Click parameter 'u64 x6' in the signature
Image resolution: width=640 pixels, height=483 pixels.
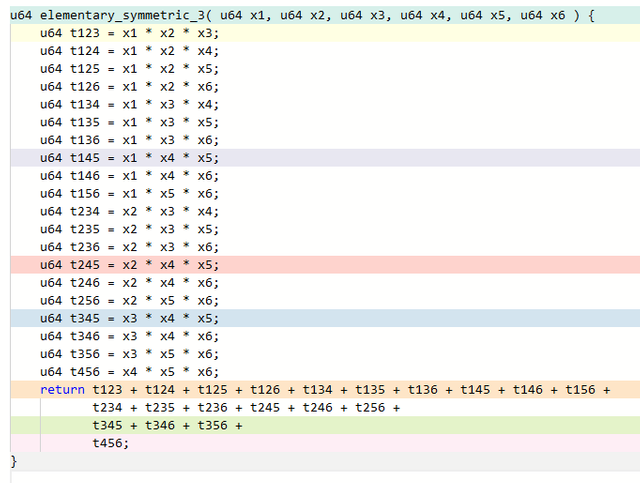(542, 16)
